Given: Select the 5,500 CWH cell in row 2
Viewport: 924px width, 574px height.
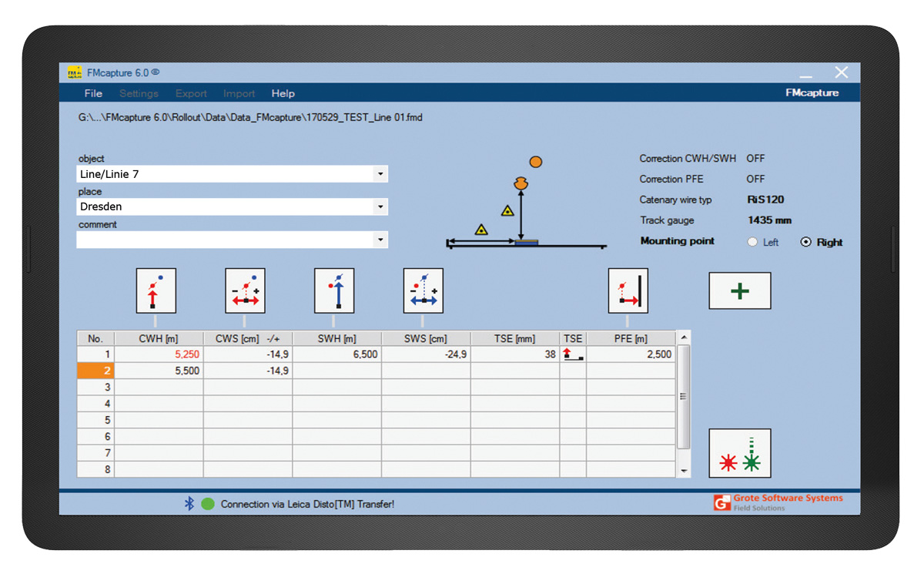Looking at the screenshot, I should pos(159,371).
